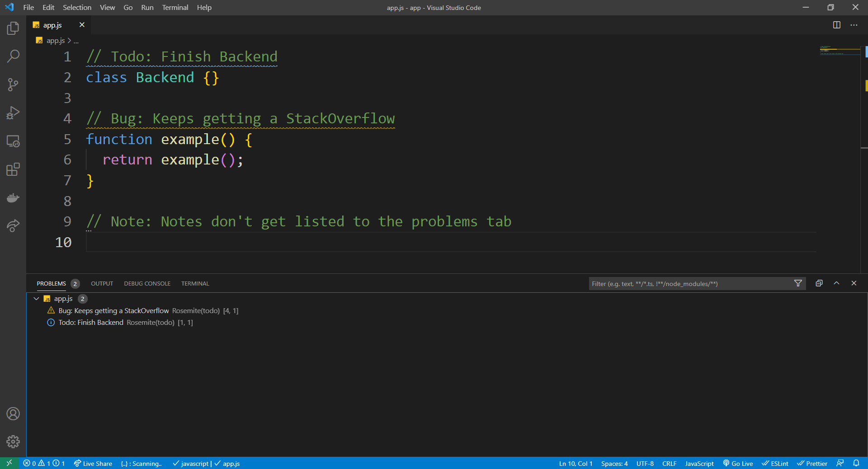Maximize the panel with the chevron
This screenshot has width=868, height=469.
click(836, 283)
